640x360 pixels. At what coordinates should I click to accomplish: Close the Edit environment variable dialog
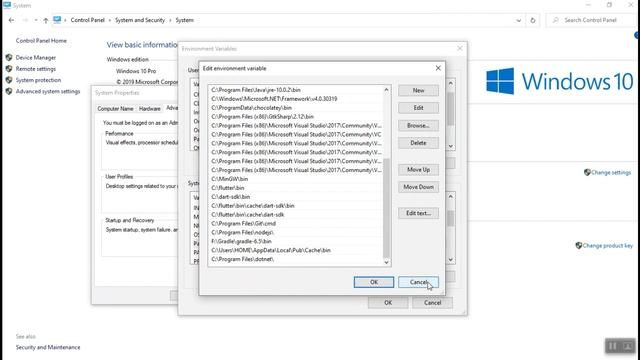pos(438,68)
